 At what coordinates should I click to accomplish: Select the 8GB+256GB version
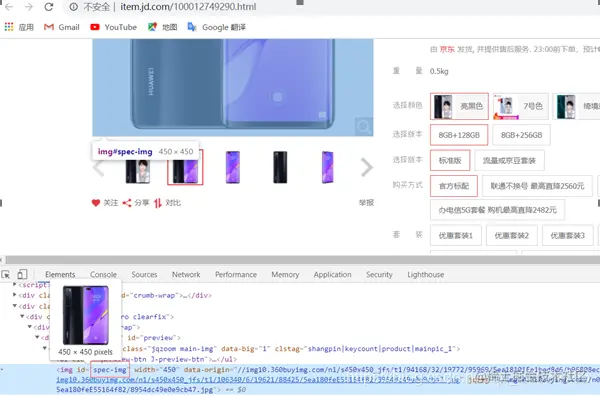tap(521, 135)
